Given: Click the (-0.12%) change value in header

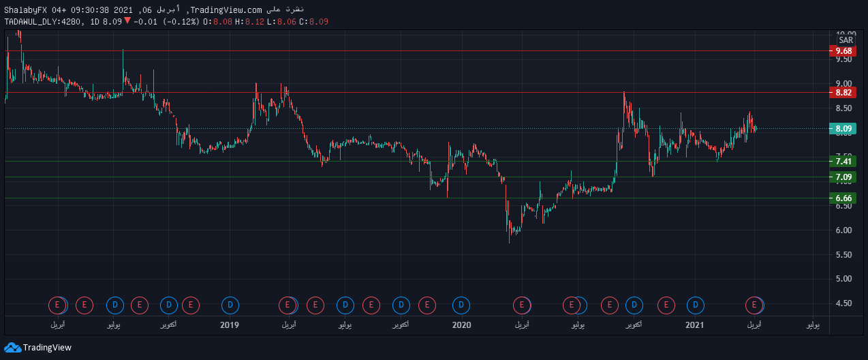Looking at the screenshot, I should click(181, 22).
